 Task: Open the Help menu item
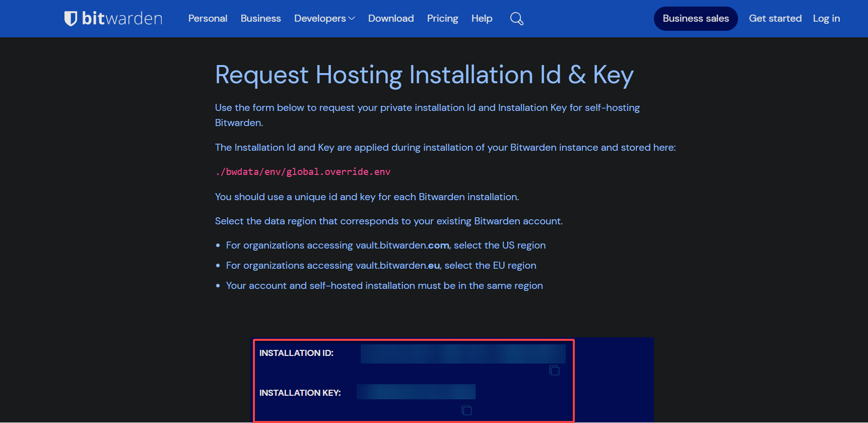pos(482,19)
